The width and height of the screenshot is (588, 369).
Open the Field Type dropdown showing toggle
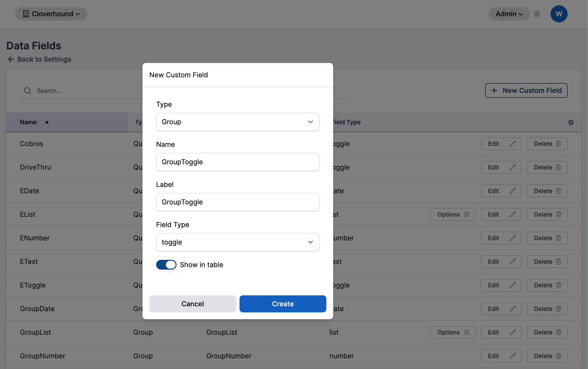click(x=238, y=242)
